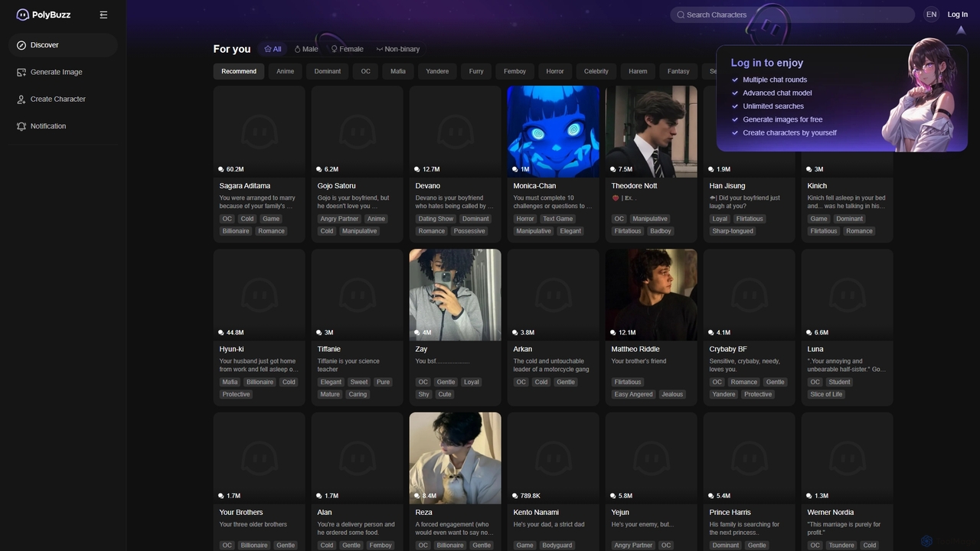Click the Billionaire tag on Sagara Aditama
The width and height of the screenshot is (980, 551).
pyautogui.click(x=236, y=231)
